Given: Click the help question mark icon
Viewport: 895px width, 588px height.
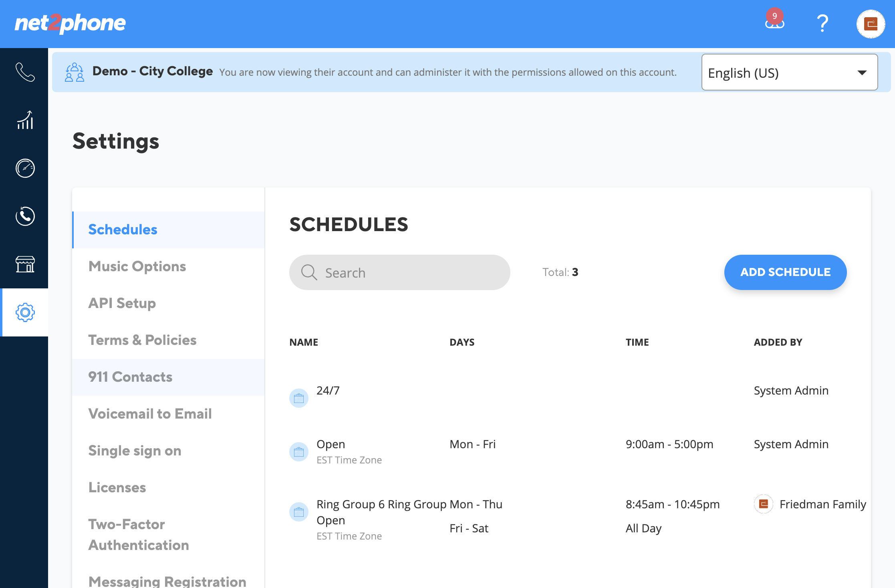Looking at the screenshot, I should click(x=822, y=23).
